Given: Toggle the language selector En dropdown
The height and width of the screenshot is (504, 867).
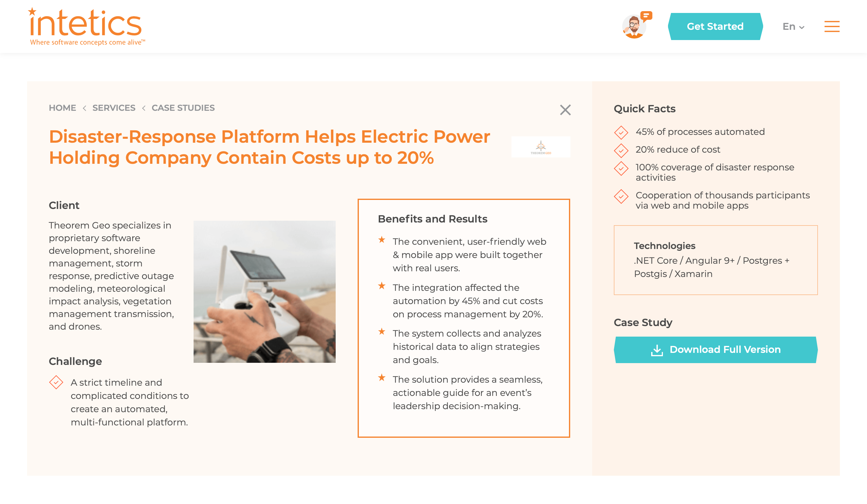Looking at the screenshot, I should [793, 26].
